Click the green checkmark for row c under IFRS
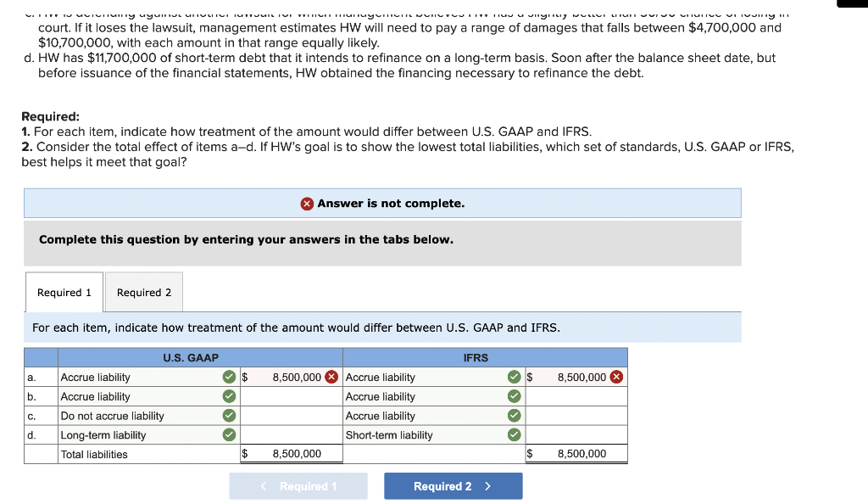868x504 pixels. point(513,416)
